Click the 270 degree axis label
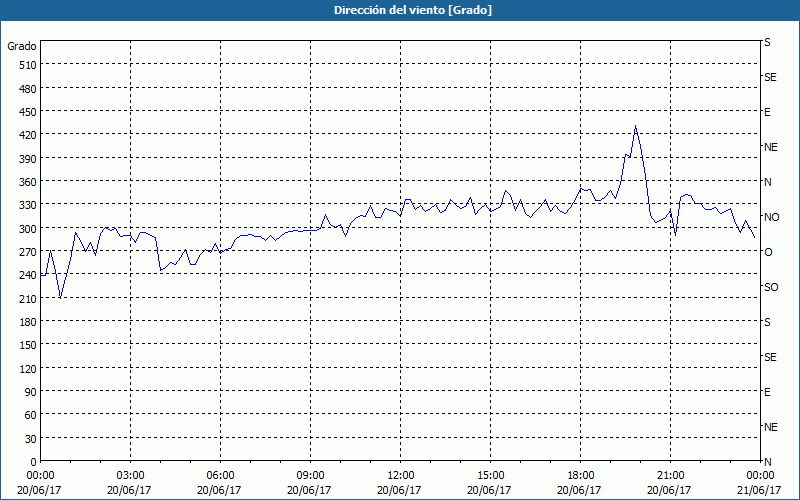Image resolution: width=800 pixels, height=500 pixels. [x=29, y=252]
